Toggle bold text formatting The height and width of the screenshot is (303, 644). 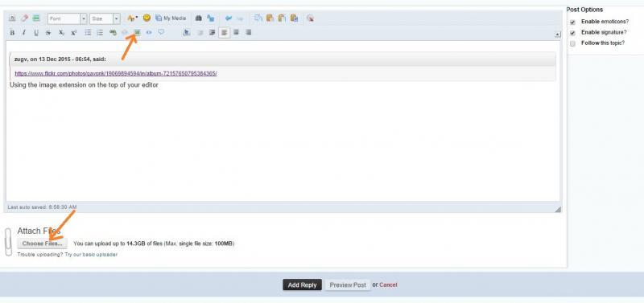coord(12,33)
